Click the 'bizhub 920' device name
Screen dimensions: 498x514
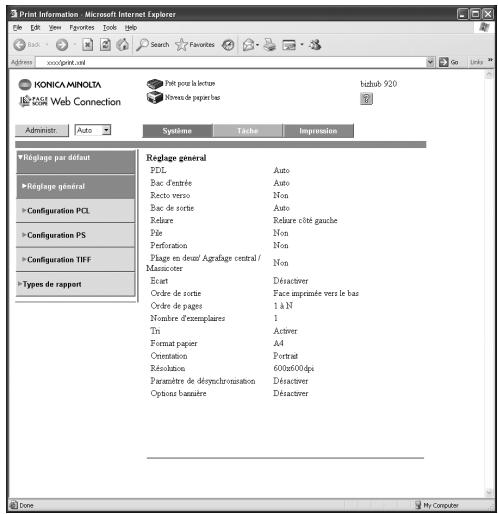tap(379, 84)
